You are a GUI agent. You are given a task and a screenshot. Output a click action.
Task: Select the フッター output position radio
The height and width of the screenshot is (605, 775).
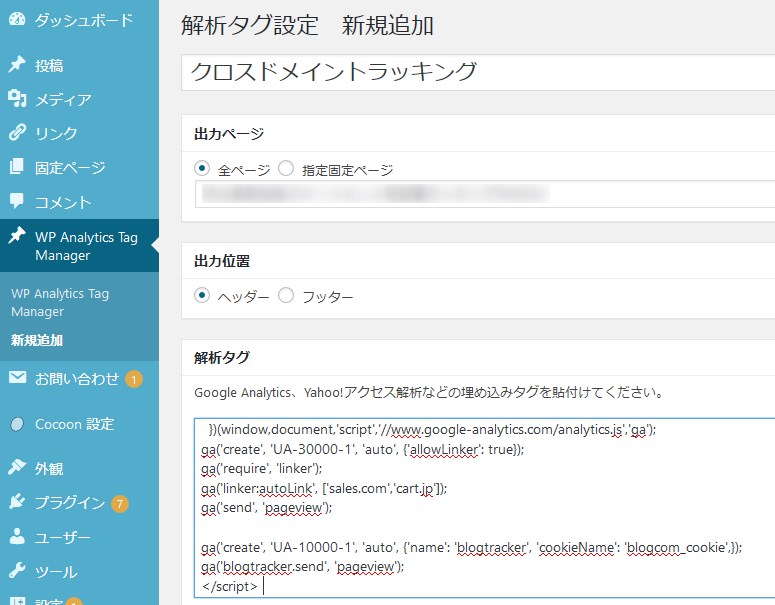coord(286,296)
